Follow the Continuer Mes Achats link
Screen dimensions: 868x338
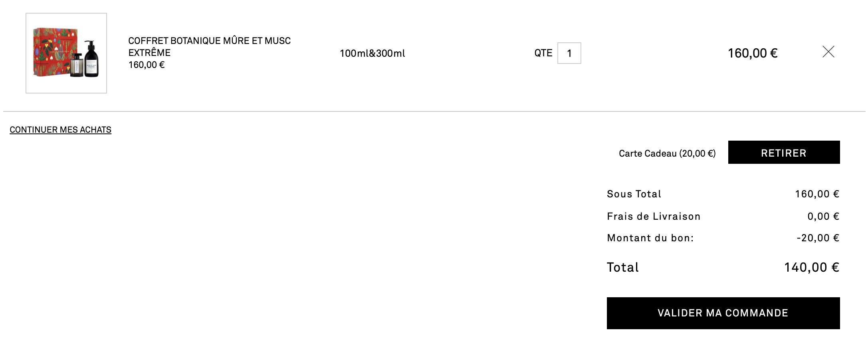60,130
